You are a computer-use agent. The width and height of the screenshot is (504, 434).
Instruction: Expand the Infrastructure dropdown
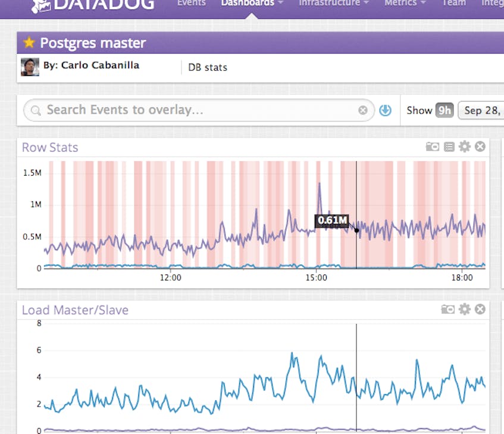point(333,3)
